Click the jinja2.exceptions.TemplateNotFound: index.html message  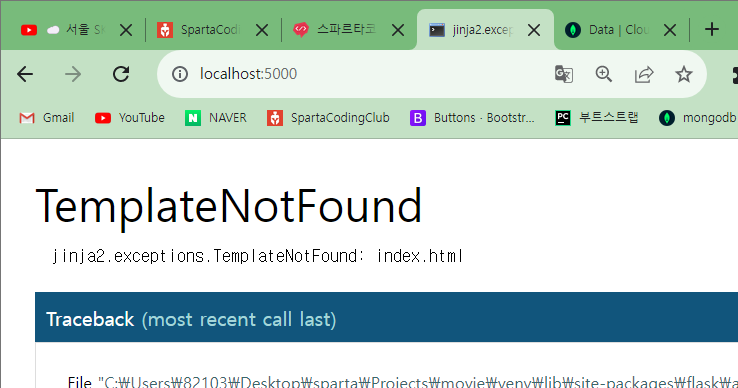tap(257, 256)
